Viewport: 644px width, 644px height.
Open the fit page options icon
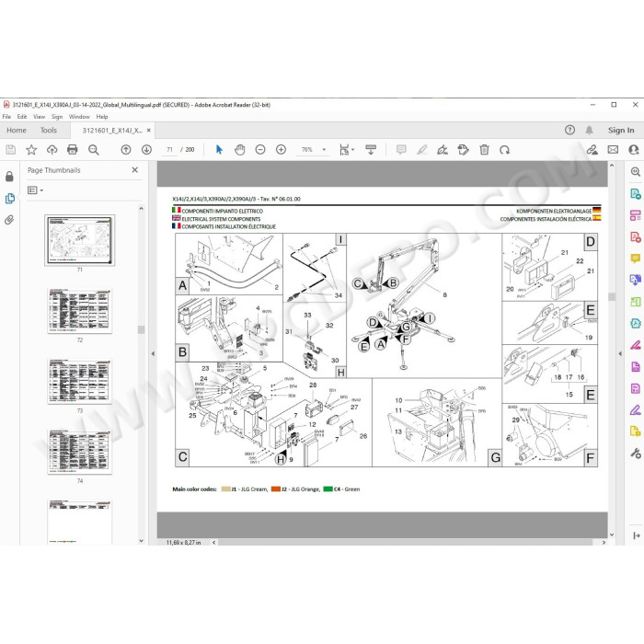346,150
